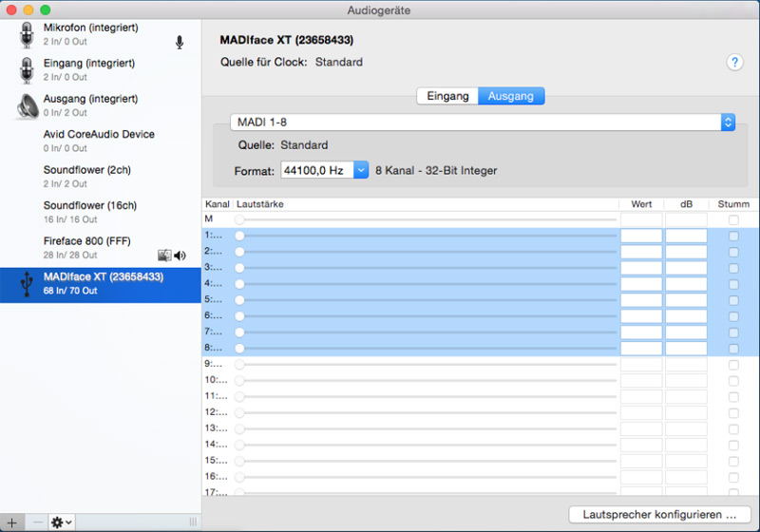This screenshot has width=760, height=532.
Task: Open the gear actions menu at bottom
Action: tap(61, 522)
